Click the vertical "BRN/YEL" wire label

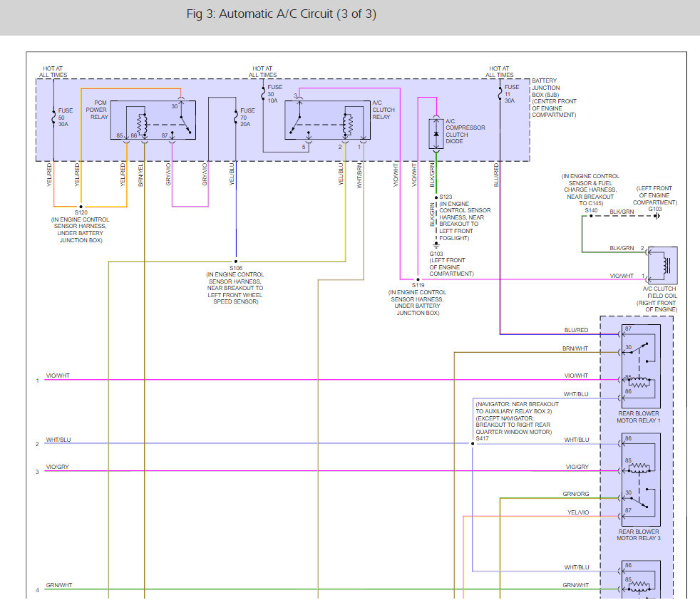[140, 175]
